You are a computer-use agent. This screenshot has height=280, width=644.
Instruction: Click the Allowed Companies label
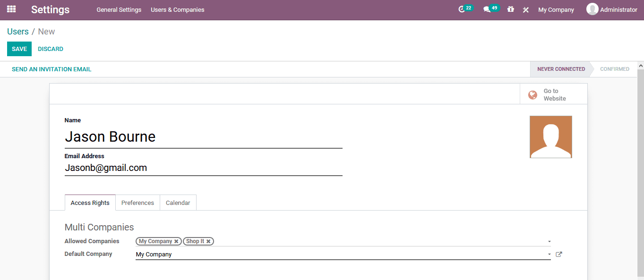pyautogui.click(x=92, y=241)
